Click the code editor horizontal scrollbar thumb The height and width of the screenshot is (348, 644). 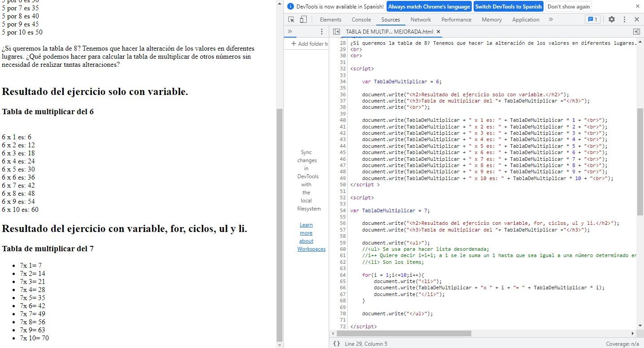pos(404,333)
